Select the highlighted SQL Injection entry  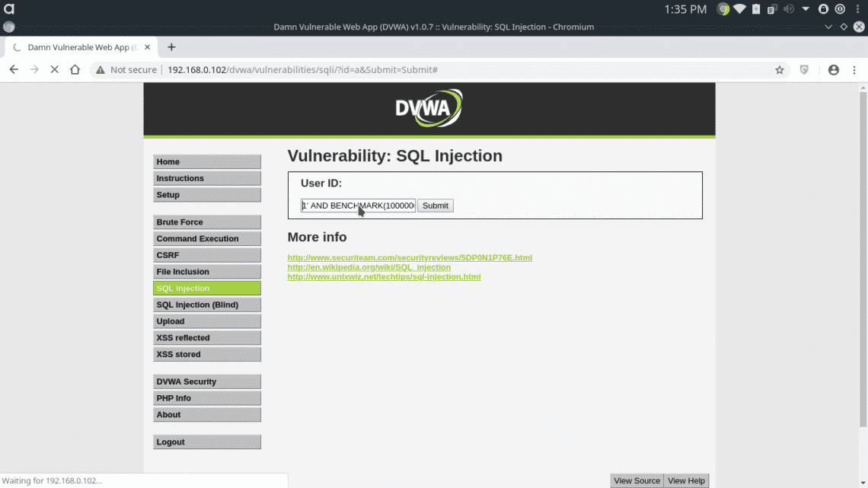tap(207, 289)
